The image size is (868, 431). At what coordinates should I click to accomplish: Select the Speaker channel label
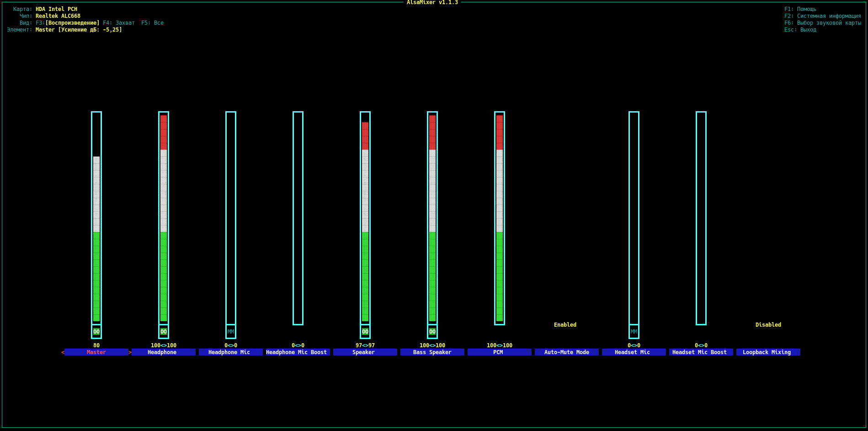pyautogui.click(x=365, y=352)
